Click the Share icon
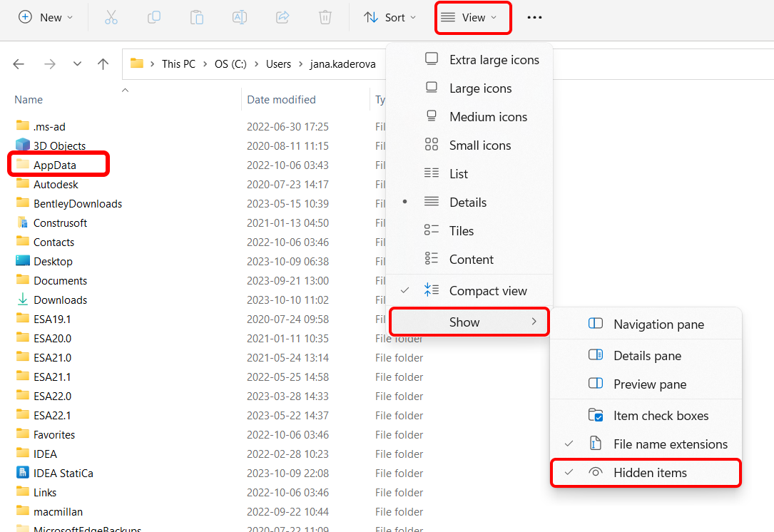The width and height of the screenshot is (774, 532). click(x=282, y=17)
